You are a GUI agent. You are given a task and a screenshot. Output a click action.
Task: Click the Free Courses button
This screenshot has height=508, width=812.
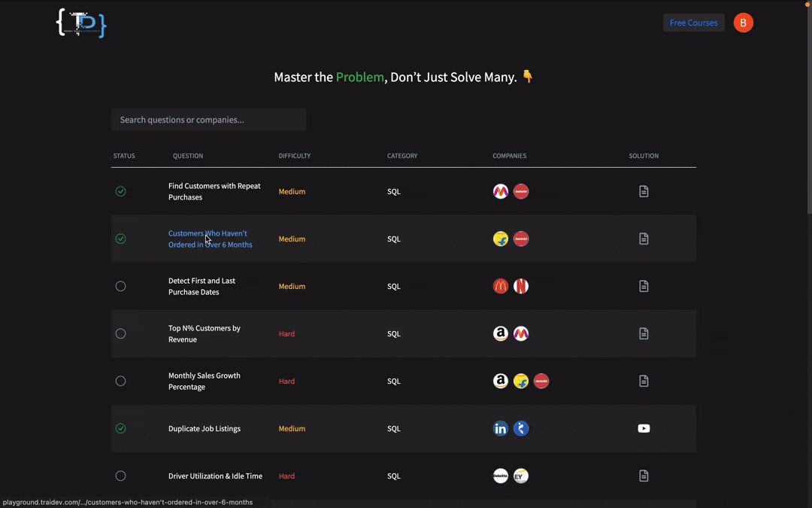coord(693,23)
